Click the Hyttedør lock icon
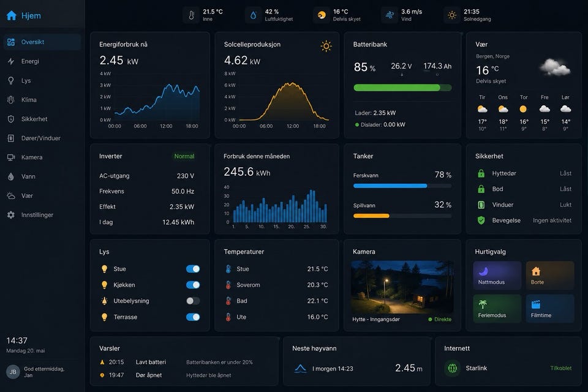This screenshot has height=392, width=588. click(x=481, y=173)
